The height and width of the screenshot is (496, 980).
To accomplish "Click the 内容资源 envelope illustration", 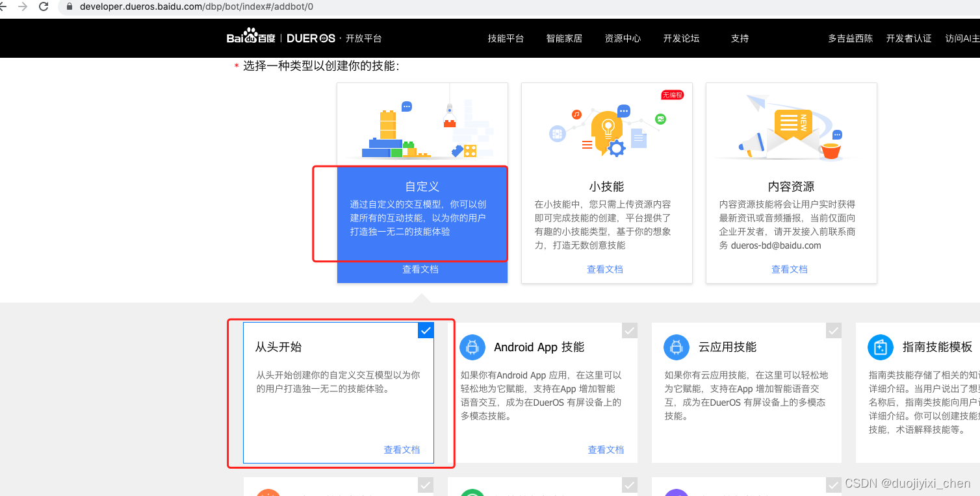I will pyautogui.click(x=791, y=128).
